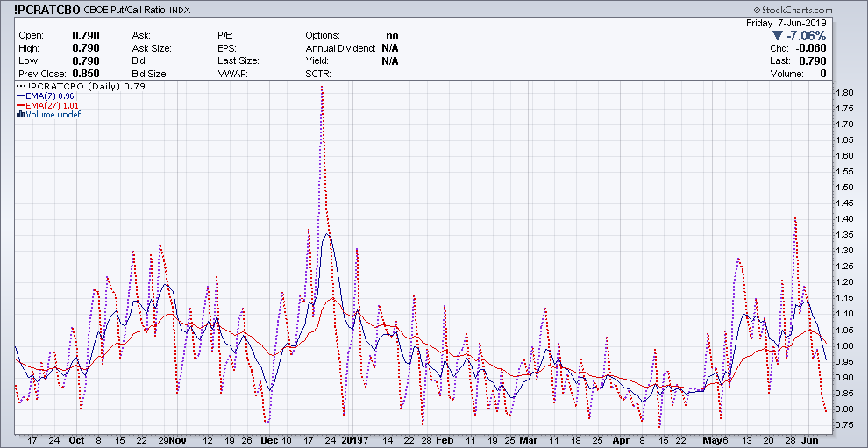
Task: Click the Options value 'no'
Action: pos(392,36)
